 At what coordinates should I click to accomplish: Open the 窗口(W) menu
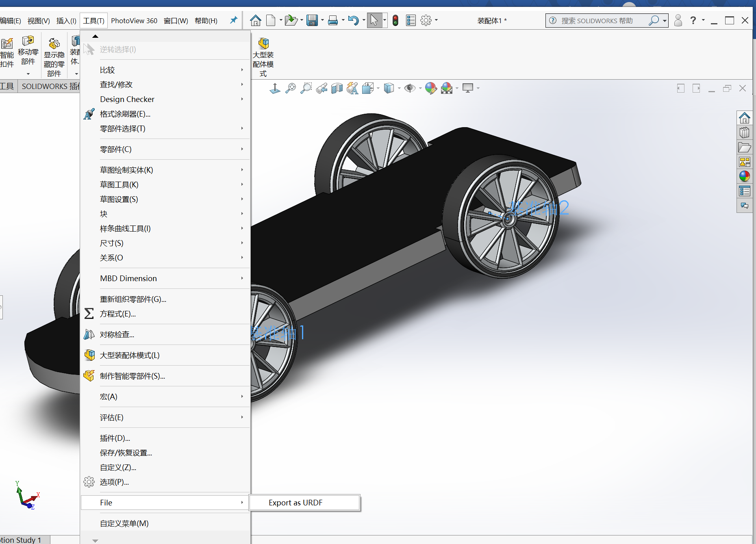pyautogui.click(x=176, y=21)
